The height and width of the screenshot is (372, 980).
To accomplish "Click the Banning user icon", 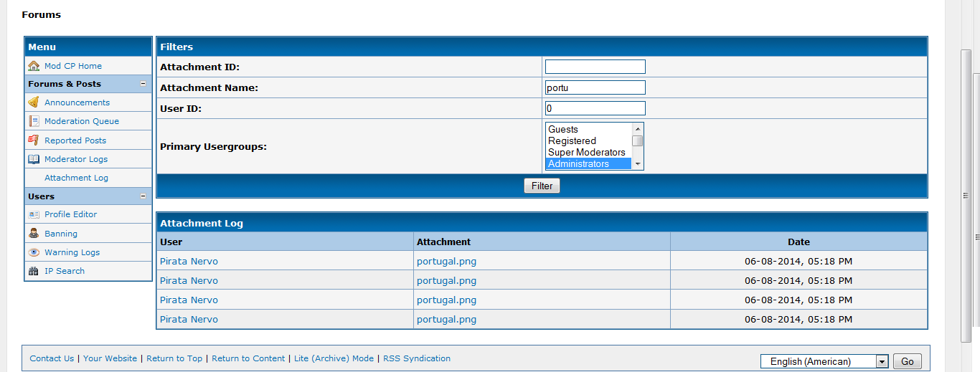I will coord(34,234).
